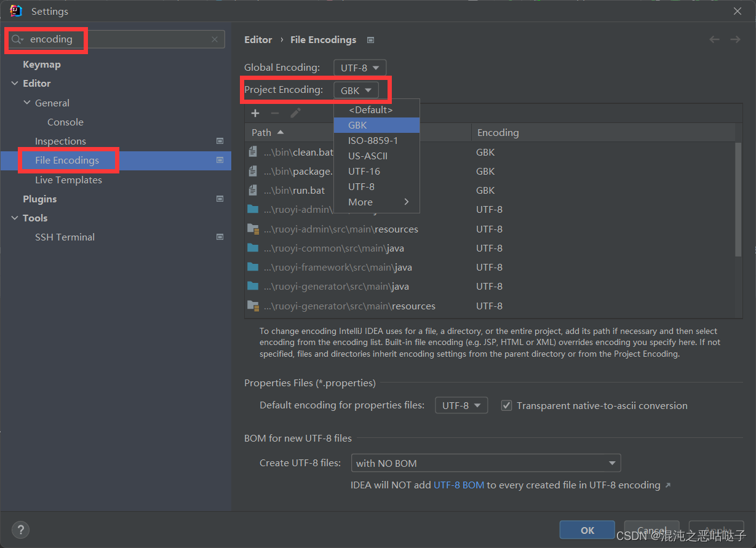Click the settings search input field
The width and height of the screenshot is (756, 548).
tap(117, 39)
